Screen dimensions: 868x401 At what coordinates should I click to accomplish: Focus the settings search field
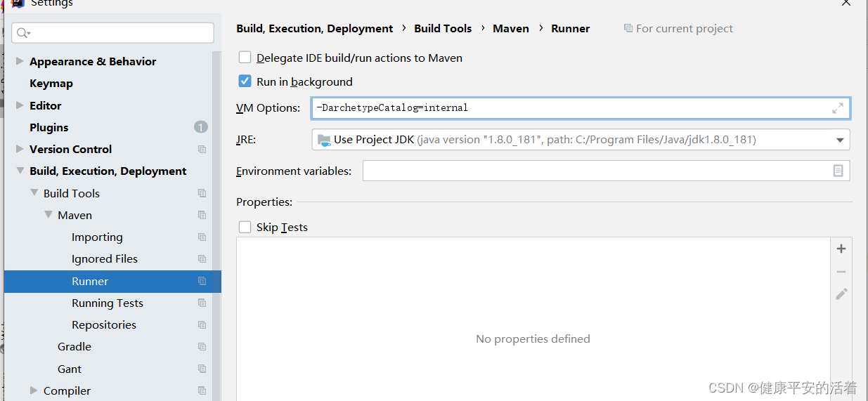click(x=112, y=33)
